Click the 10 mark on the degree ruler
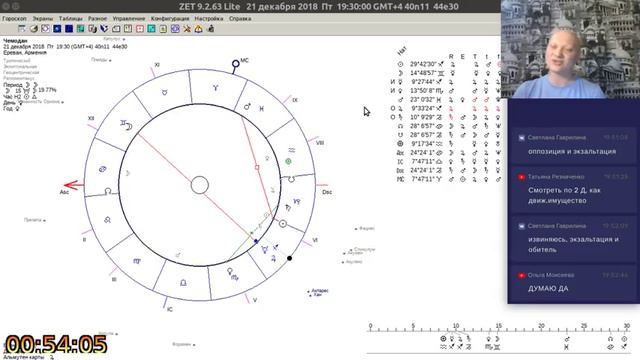 (456, 326)
